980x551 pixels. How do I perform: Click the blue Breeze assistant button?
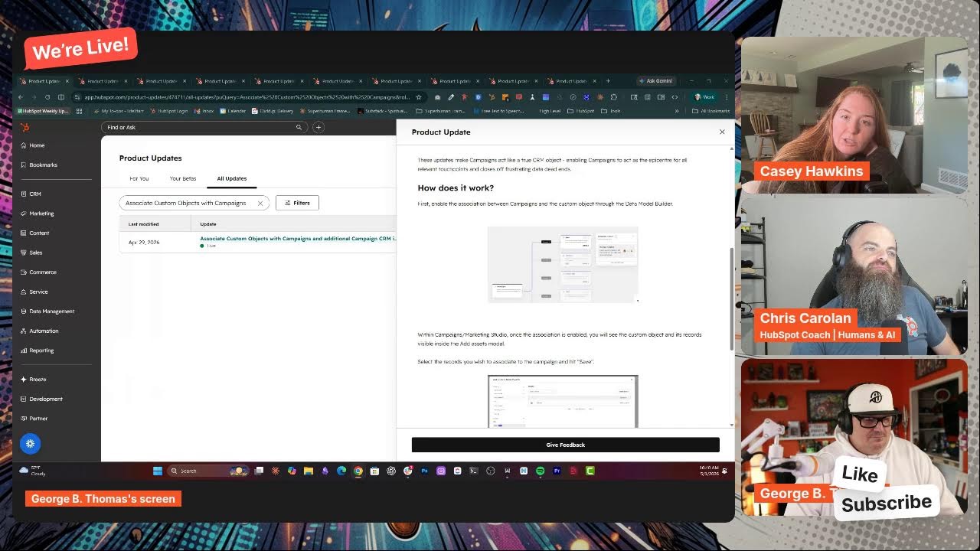pyautogui.click(x=30, y=443)
